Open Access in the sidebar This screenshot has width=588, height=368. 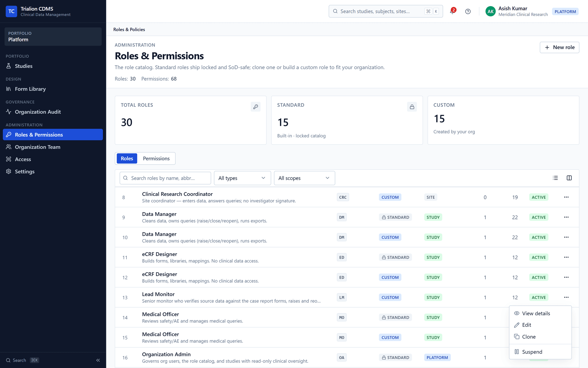coord(53,159)
